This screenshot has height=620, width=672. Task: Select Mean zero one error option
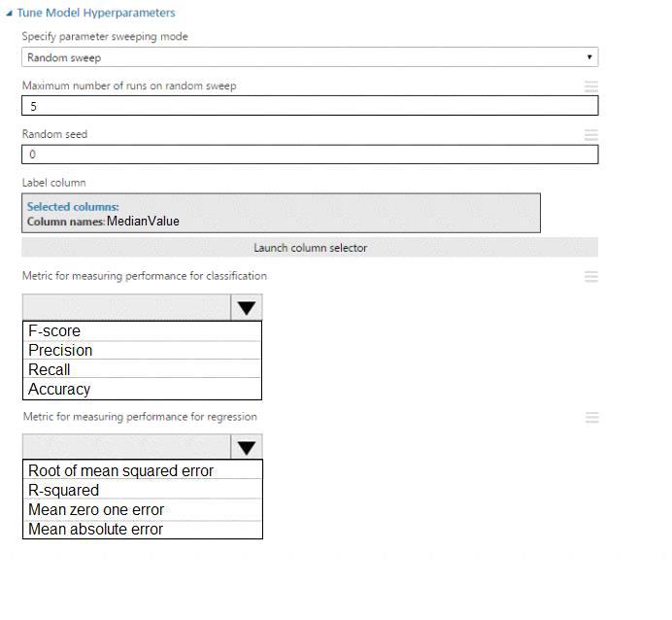point(142,510)
